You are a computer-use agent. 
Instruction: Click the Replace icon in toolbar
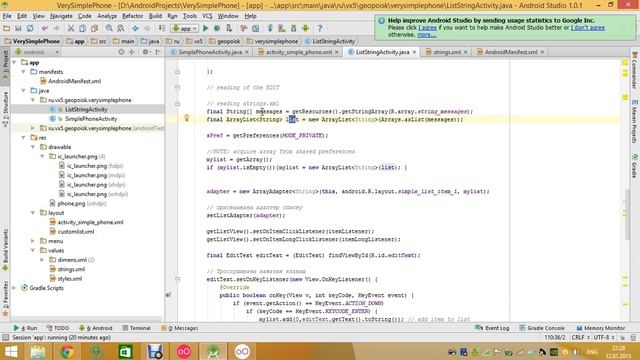(121, 28)
